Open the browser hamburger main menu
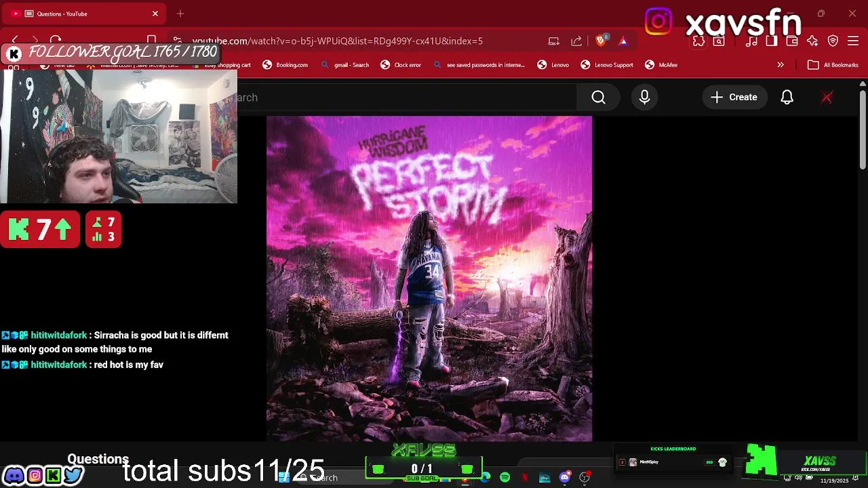Screen dimensions: 868x488 [x=853, y=41]
